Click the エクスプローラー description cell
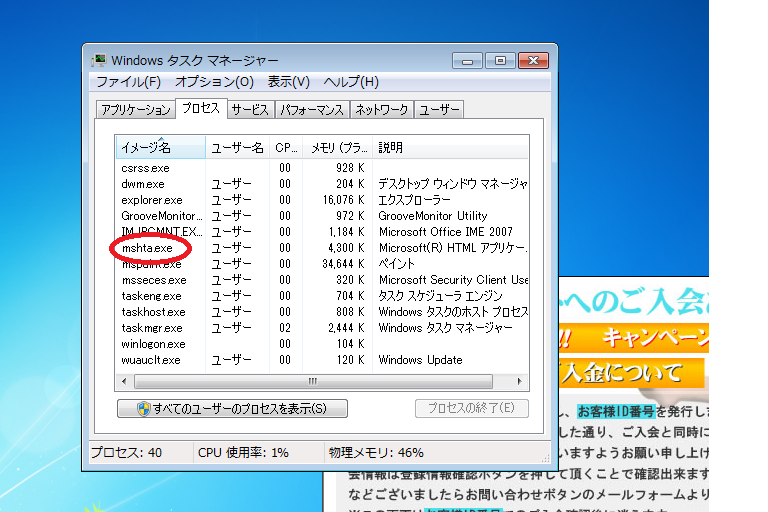Image resolution: width=768 pixels, height=512 pixels. pyautogui.click(x=414, y=200)
